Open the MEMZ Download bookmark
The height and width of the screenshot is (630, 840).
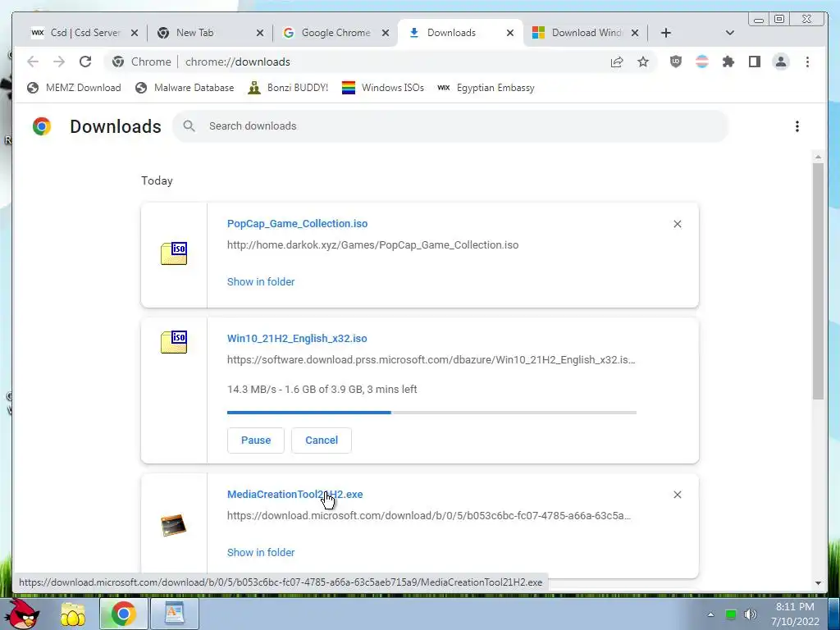74,87
